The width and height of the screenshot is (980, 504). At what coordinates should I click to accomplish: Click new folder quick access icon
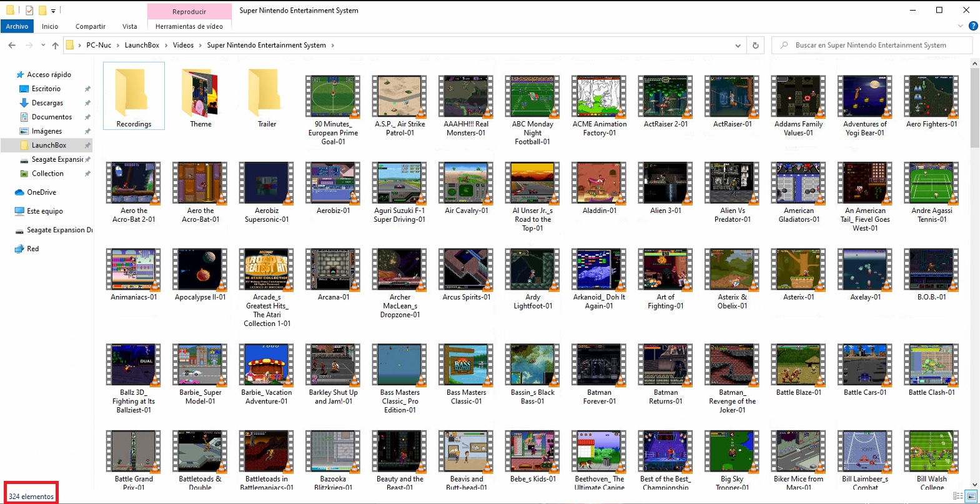click(42, 10)
